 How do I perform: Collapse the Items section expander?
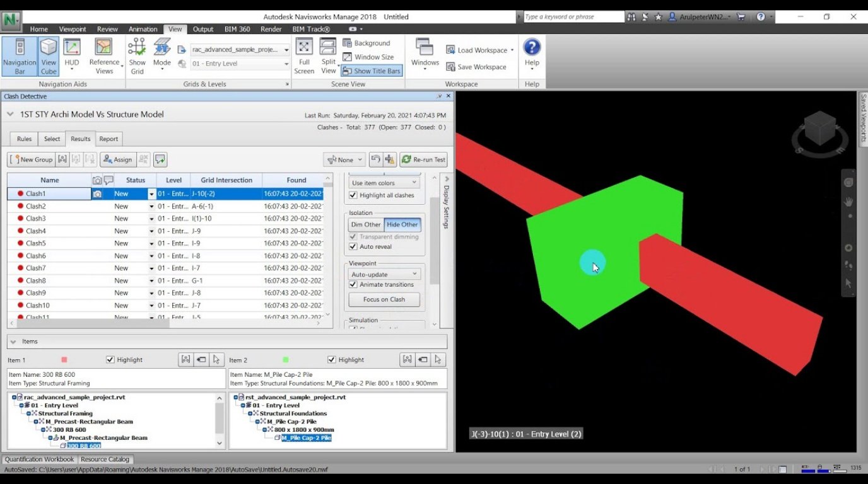point(13,342)
